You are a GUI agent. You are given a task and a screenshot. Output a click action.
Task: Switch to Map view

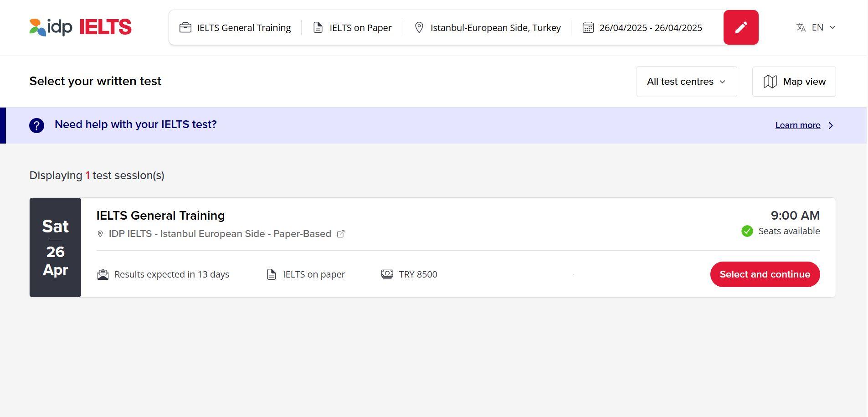click(x=794, y=82)
